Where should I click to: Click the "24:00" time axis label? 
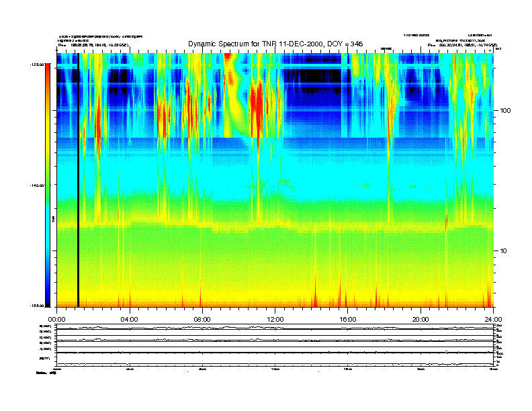click(493, 320)
